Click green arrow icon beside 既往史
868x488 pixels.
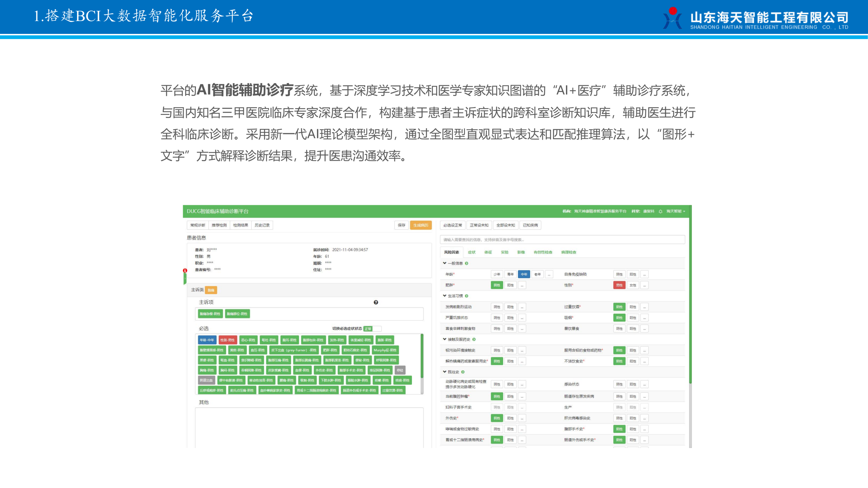point(463,372)
